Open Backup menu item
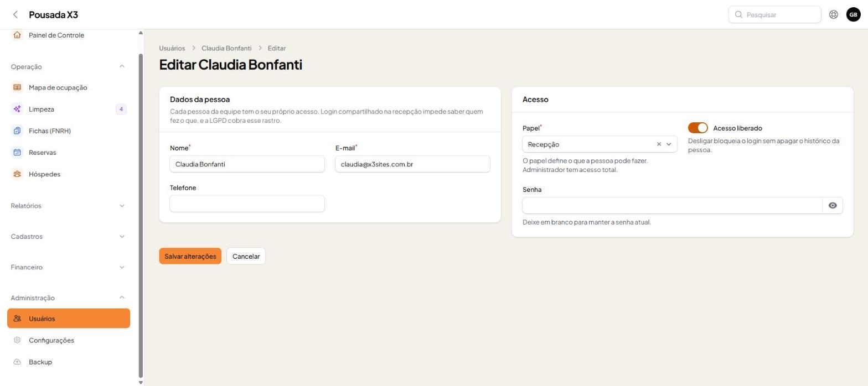Image resolution: width=868 pixels, height=386 pixels. [69, 362]
